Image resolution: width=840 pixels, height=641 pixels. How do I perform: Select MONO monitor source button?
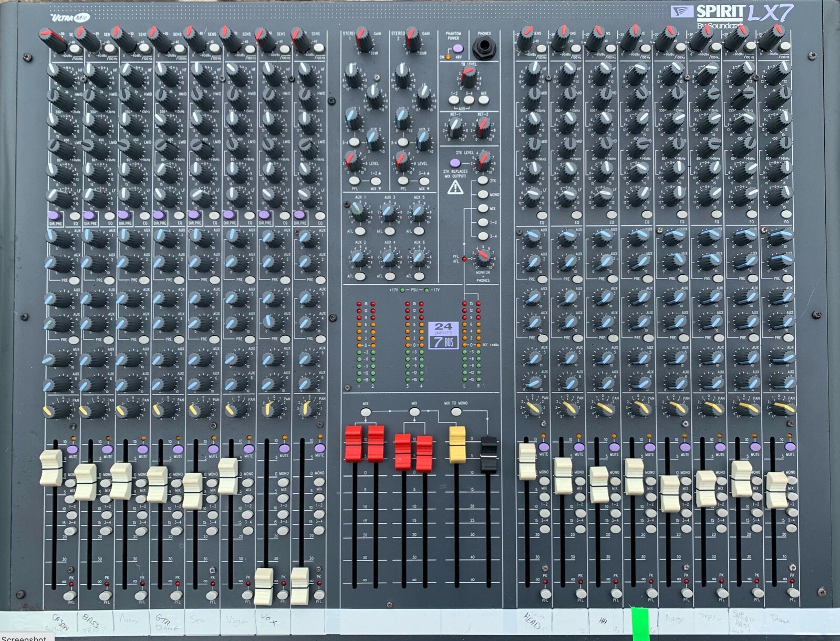click(483, 194)
